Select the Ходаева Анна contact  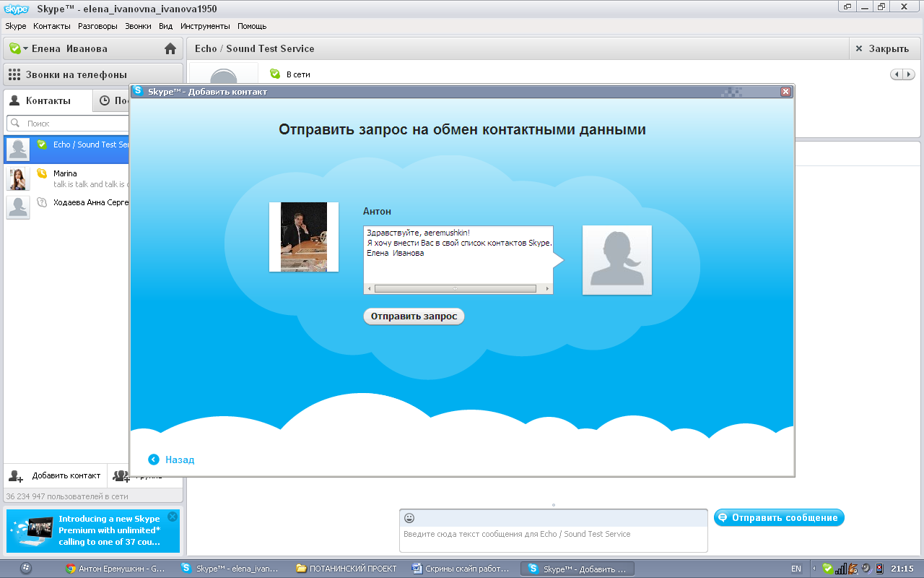tap(67, 207)
